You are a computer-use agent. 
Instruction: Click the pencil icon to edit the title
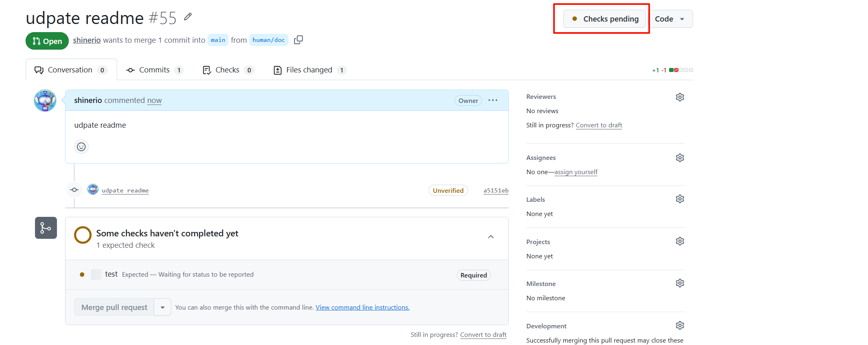188,17
